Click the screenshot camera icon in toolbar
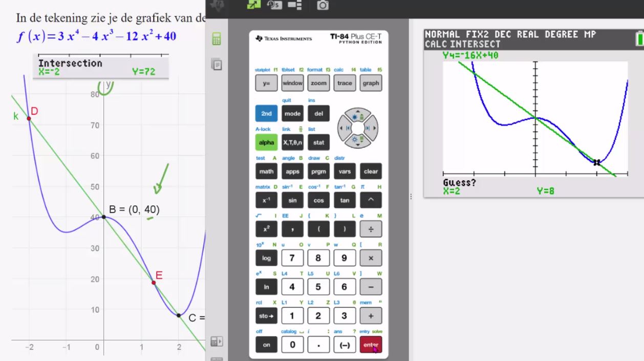This screenshot has width=644, height=361. 323,6
